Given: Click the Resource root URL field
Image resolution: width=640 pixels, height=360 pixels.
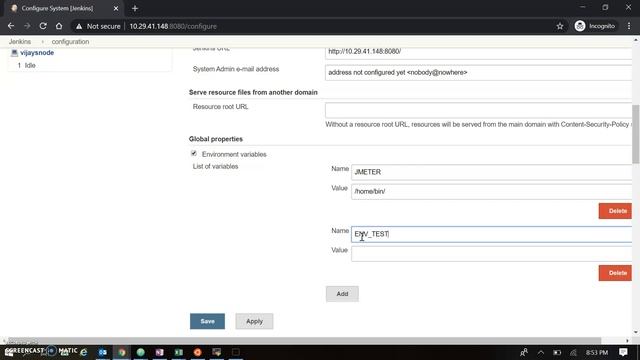Looking at the screenshot, I should click(478, 110).
